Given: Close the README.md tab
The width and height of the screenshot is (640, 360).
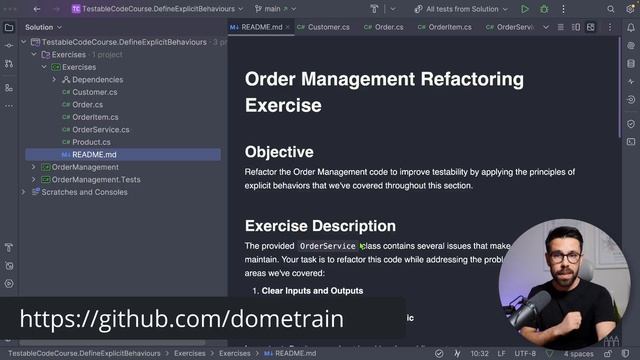Looking at the screenshot, I should (288, 27).
